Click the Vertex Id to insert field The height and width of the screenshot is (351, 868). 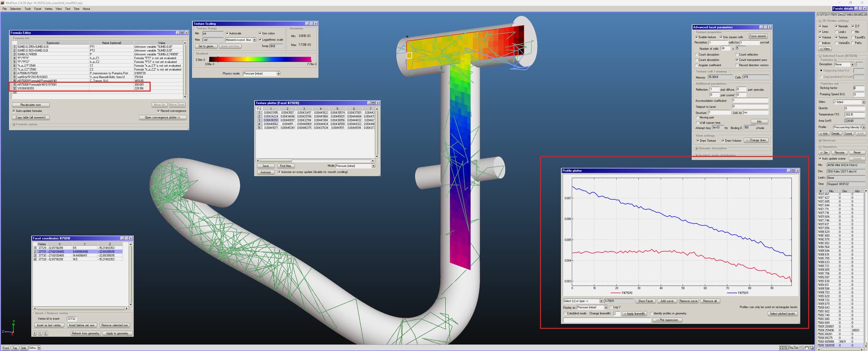point(71,319)
